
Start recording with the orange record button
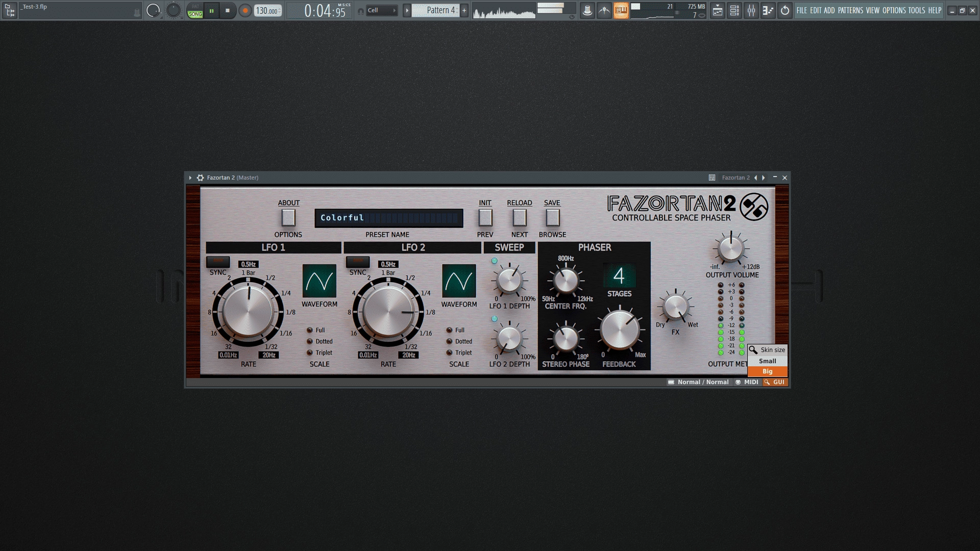tap(245, 10)
